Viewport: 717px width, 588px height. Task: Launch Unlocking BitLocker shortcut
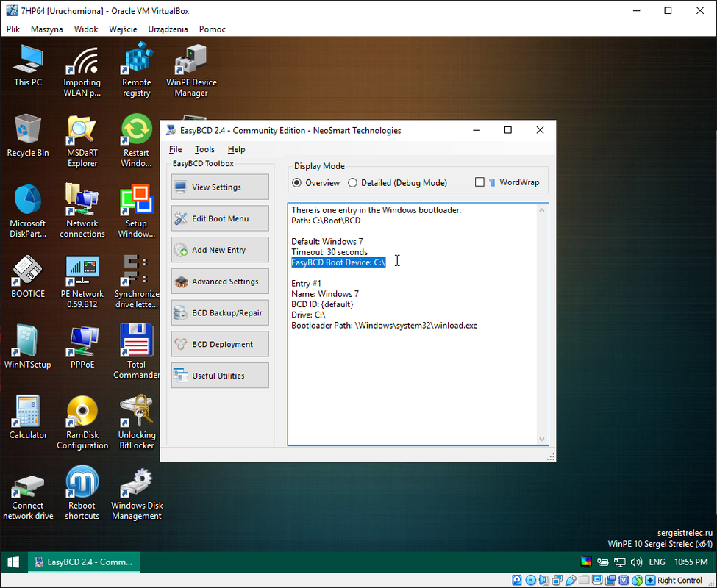tap(136, 423)
